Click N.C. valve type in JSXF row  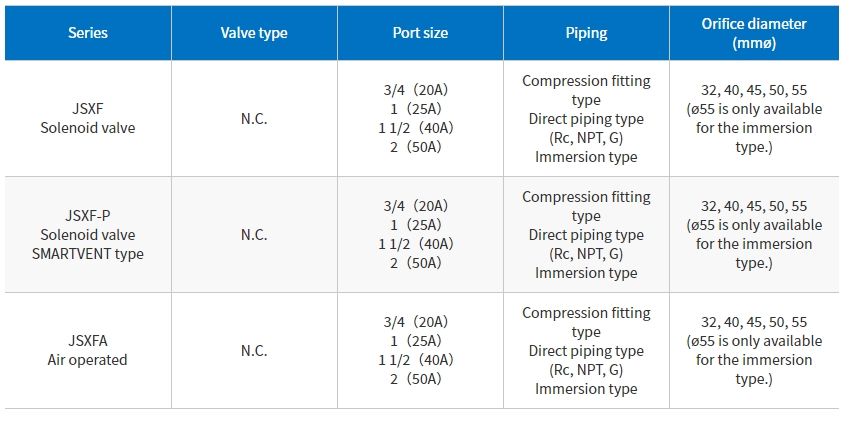[x=254, y=118]
